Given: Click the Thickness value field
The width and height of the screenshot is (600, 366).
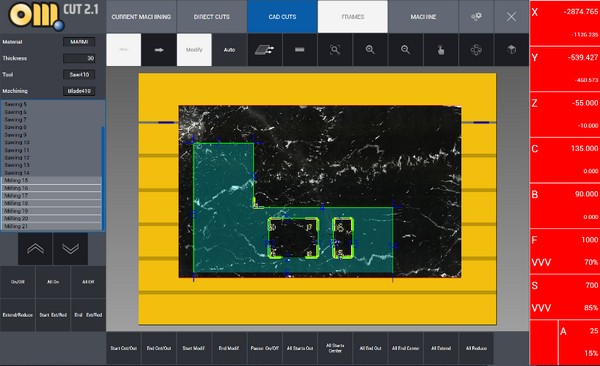Looking at the screenshot, I should click(79, 58).
